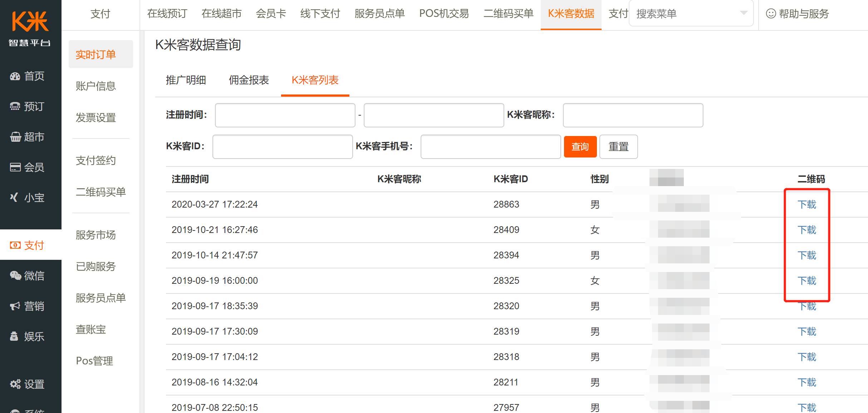Click the 性别 column header
The height and width of the screenshot is (413, 868).
[x=599, y=179]
